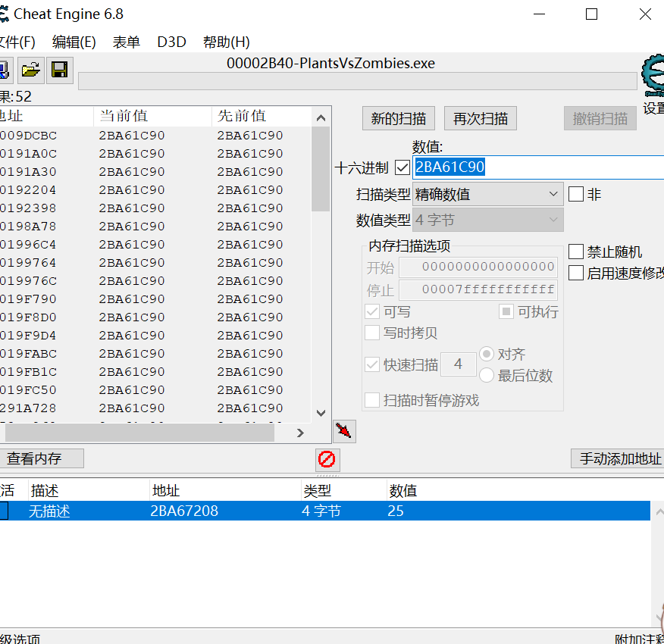Click the results list scroll down arrow

tap(321, 413)
